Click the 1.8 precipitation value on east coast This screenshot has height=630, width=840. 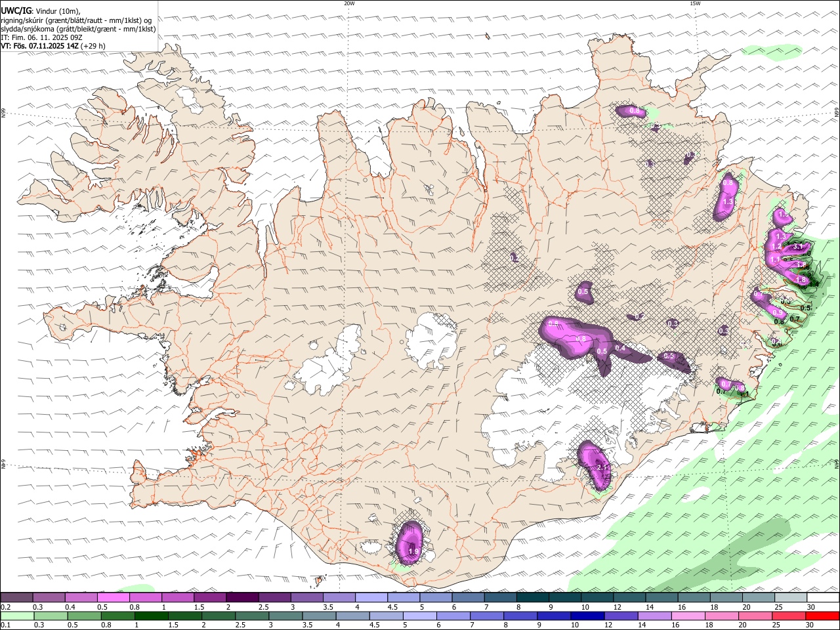pos(801,280)
